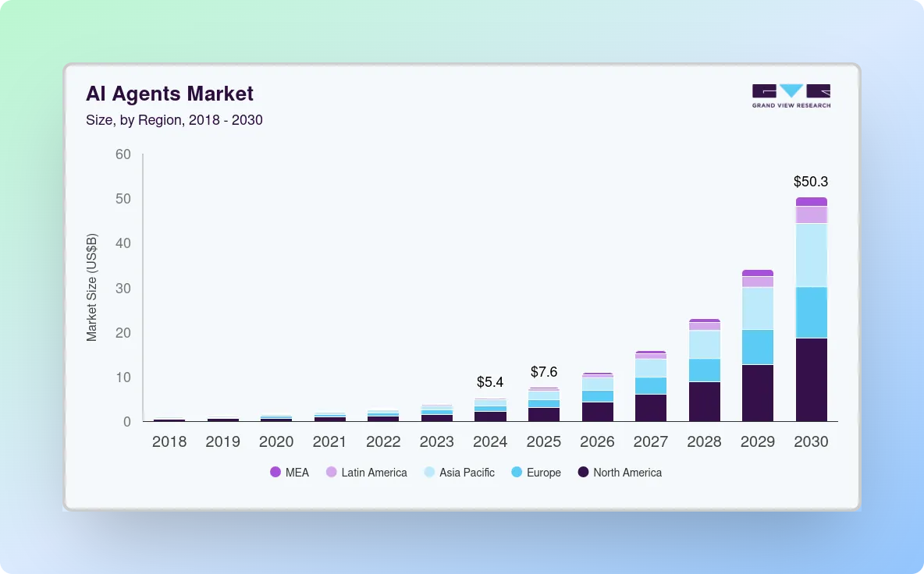Toggle the Latin America legend item
The width and height of the screenshot is (924, 574).
tap(367, 472)
